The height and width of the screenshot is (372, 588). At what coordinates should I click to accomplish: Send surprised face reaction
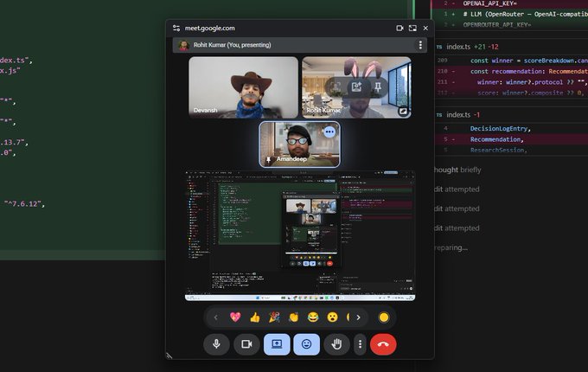tap(332, 317)
